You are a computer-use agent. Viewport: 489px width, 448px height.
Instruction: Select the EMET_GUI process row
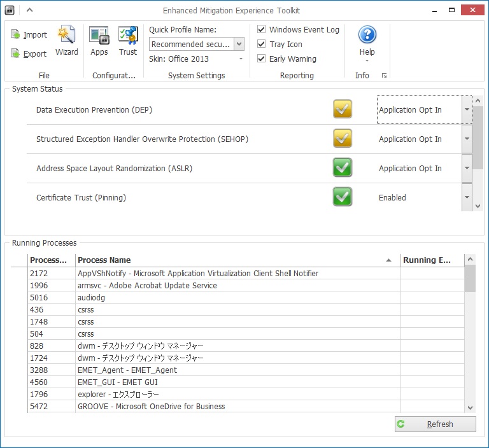coord(246,382)
